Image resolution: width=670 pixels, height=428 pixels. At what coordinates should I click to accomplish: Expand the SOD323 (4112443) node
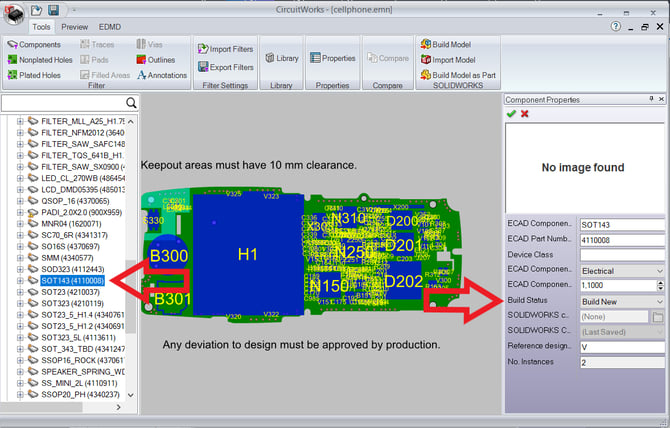[20, 269]
